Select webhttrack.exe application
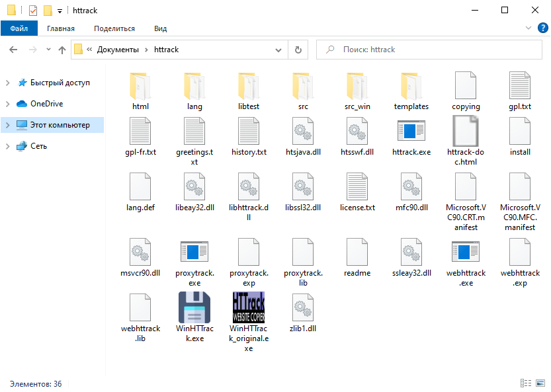 (x=466, y=262)
